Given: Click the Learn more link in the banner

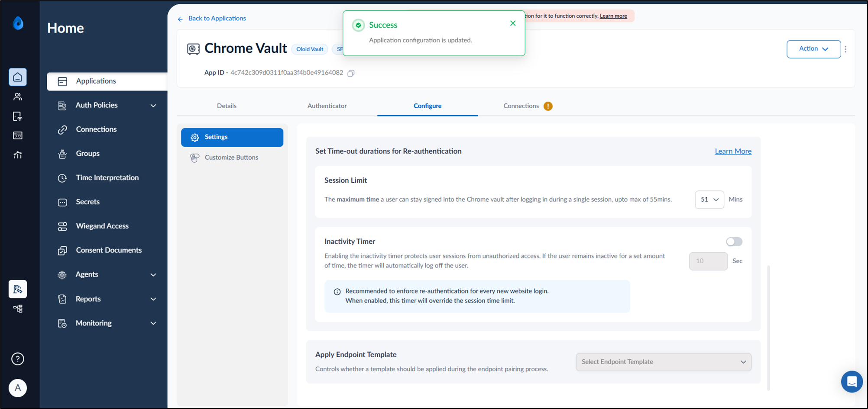Looking at the screenshot, I should pyautogui.click(x=613, y=16).
